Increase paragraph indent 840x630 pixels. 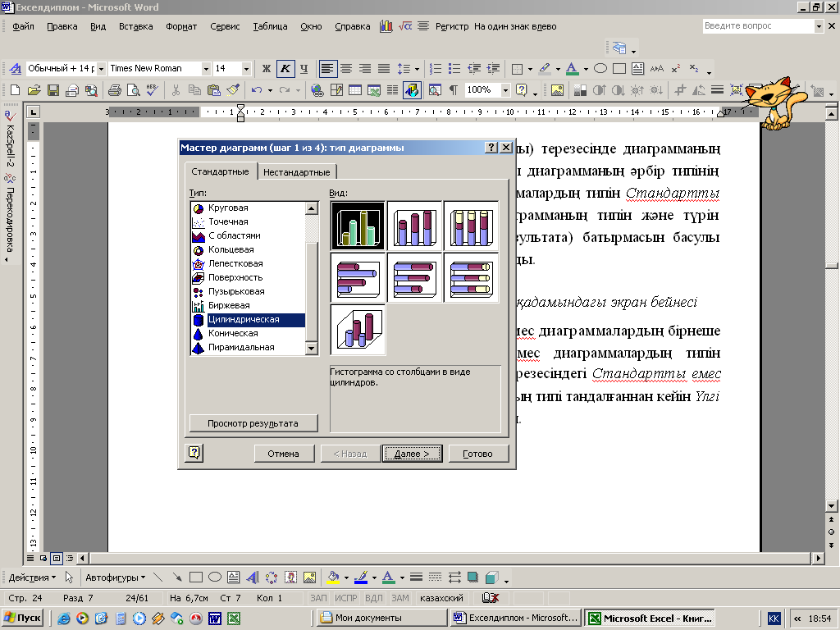coord(493,69)
